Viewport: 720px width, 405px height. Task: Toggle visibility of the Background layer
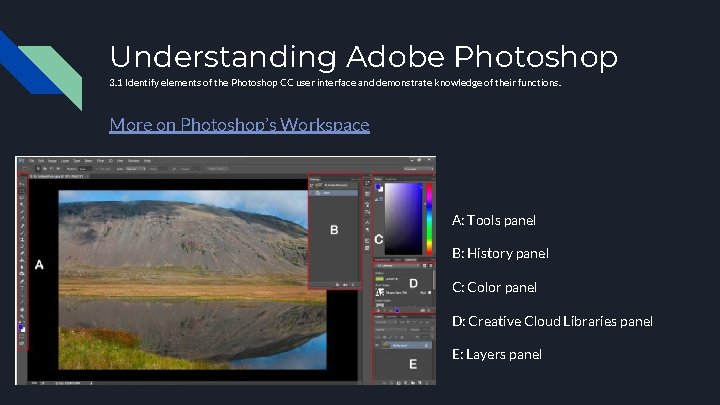(377, 345)
